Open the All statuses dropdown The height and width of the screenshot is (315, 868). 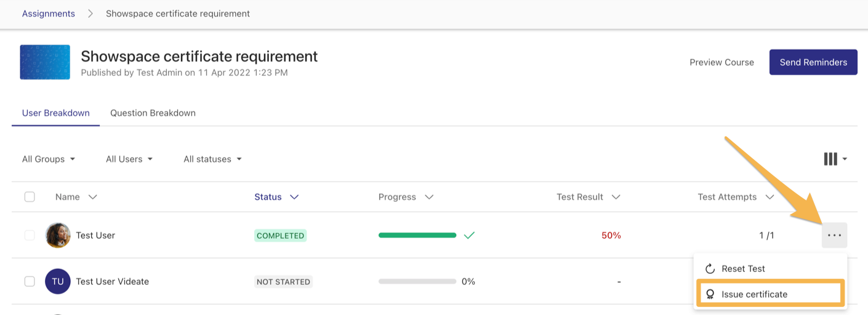click(x=212, y=159)
